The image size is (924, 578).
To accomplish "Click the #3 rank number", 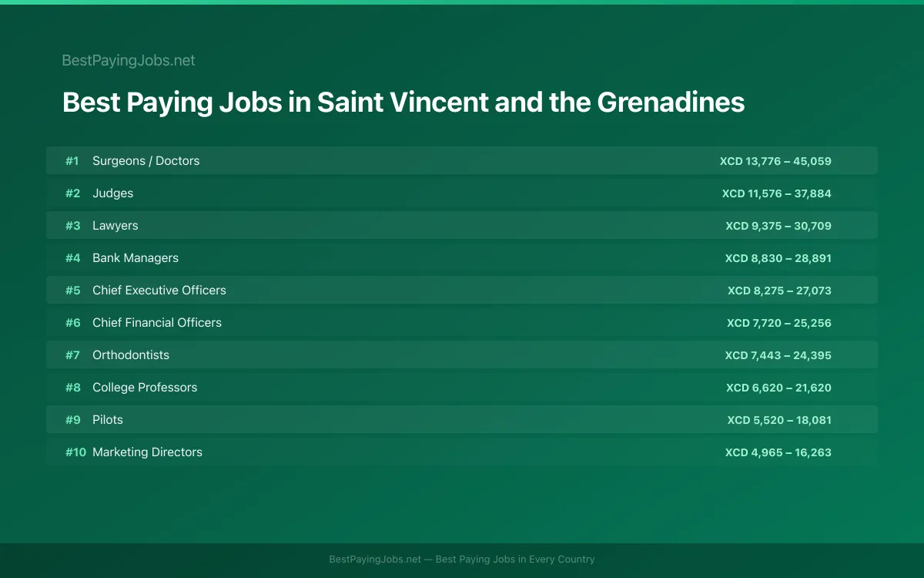I will pos(72,226).
